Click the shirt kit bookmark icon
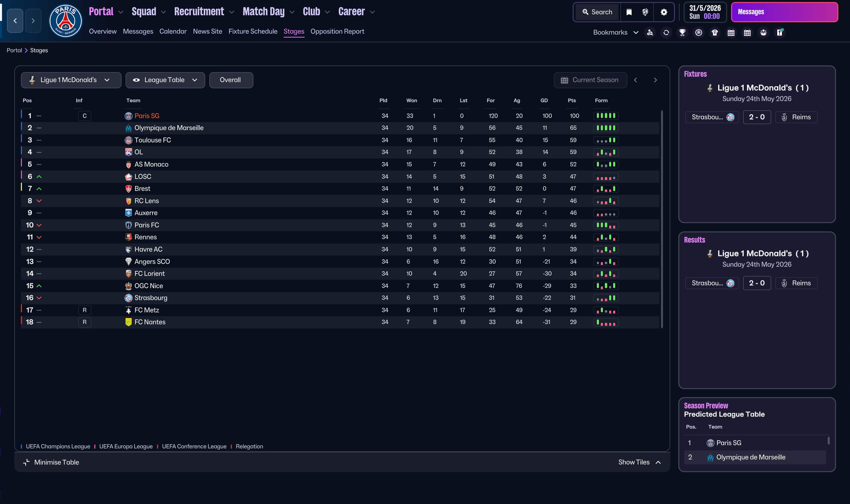 715,33
